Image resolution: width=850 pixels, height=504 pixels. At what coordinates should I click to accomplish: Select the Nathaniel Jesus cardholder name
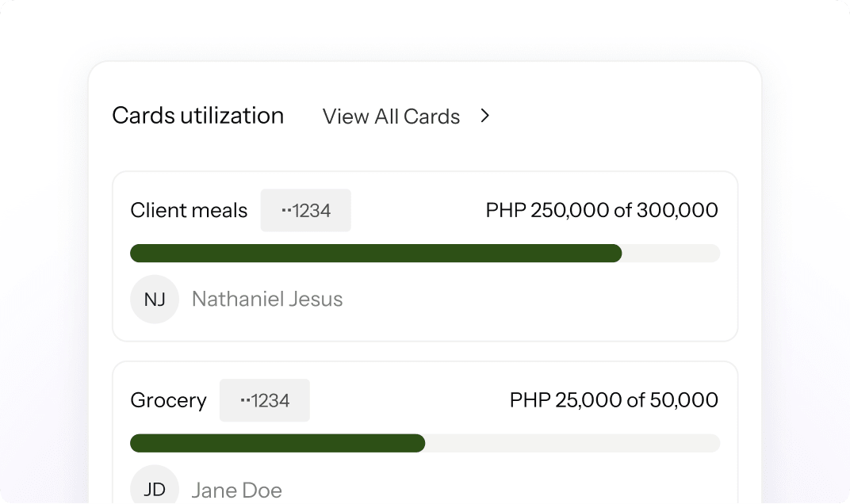pyautogui.click(x=267, y=300)
